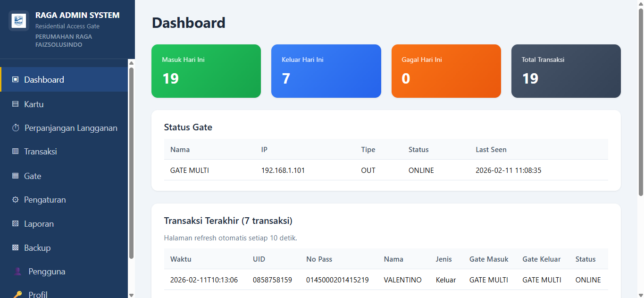Image resolution: width=644 pixels, height=298 pixels.
Task: Click the Backup icon in sidebar
Action: point(15,248)
